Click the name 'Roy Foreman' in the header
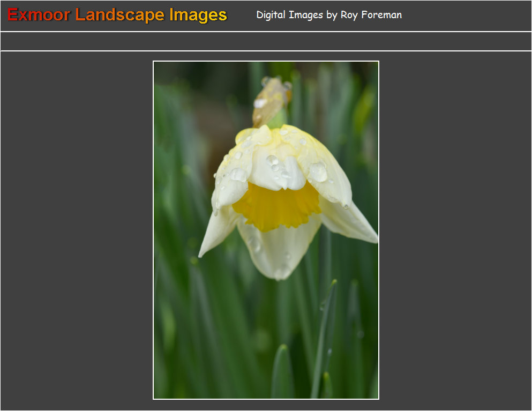Image resolution: width=532 pixels, height=411 pixels. (371, 15)
